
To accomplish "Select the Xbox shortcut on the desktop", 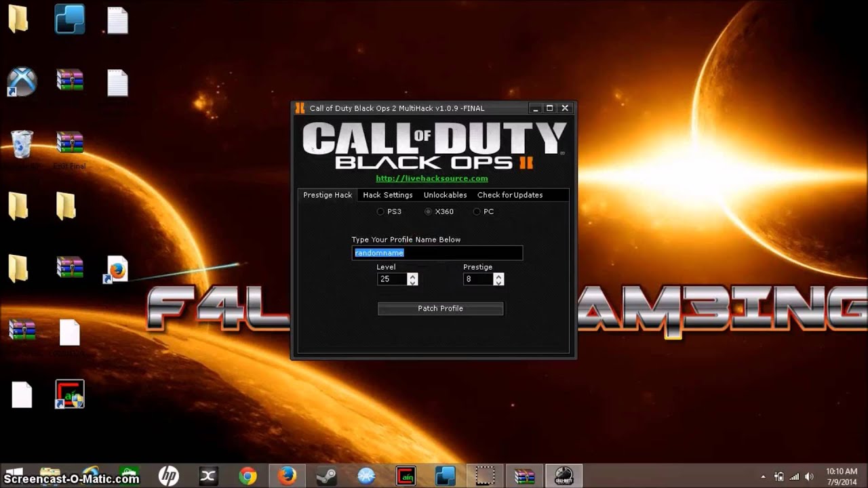I will (x=22, y=81).
